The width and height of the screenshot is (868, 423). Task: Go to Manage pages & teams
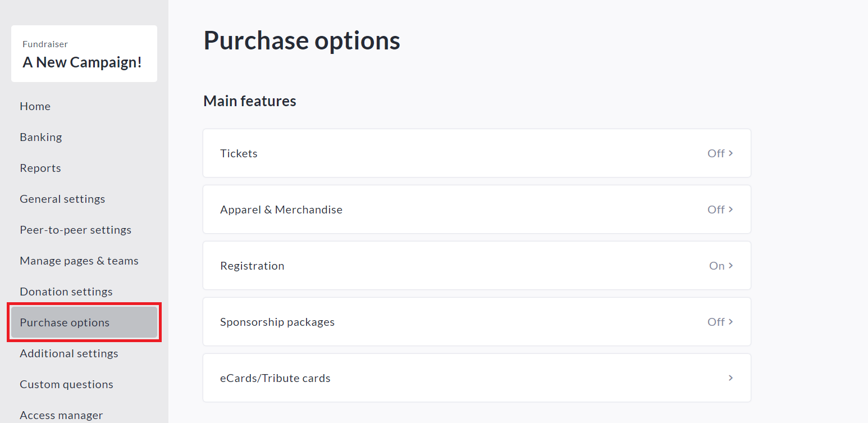79,260
